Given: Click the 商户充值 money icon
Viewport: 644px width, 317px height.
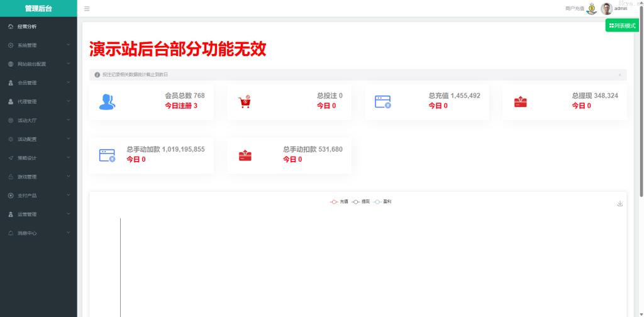Looking at the screenshot, I should [591, 9].
